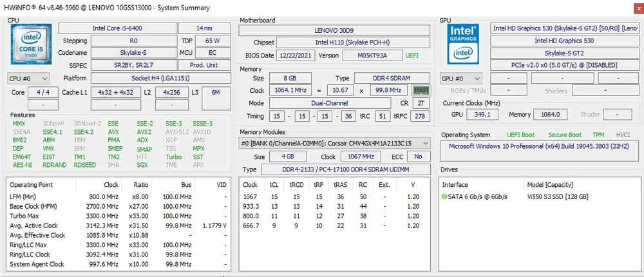The image size is (644, 277).
Task: Click the AVX2 feature label
Action: pos(144,132)
